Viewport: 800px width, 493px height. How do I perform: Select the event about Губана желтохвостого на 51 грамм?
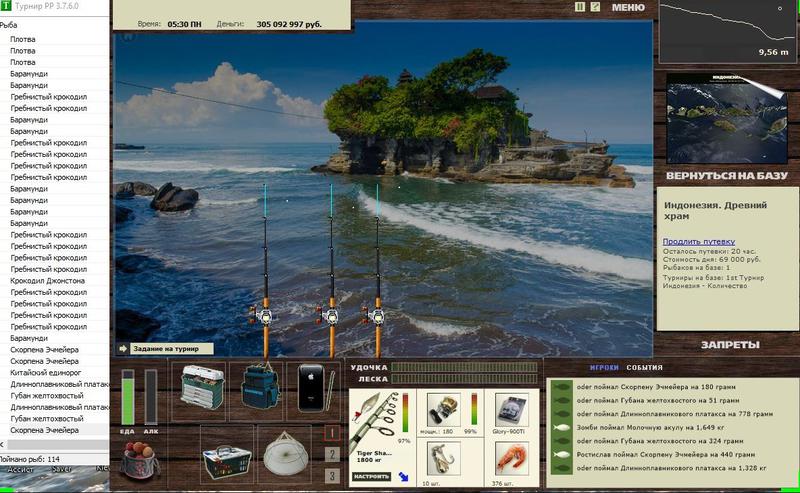pyautogui.click(x=658, y=400)
